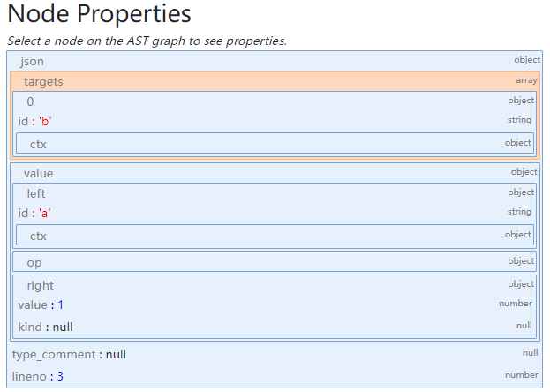Click the id 'a' property value
Image resolution: width=550 pixels, height=392 pixels.
(x=45, y=213)
